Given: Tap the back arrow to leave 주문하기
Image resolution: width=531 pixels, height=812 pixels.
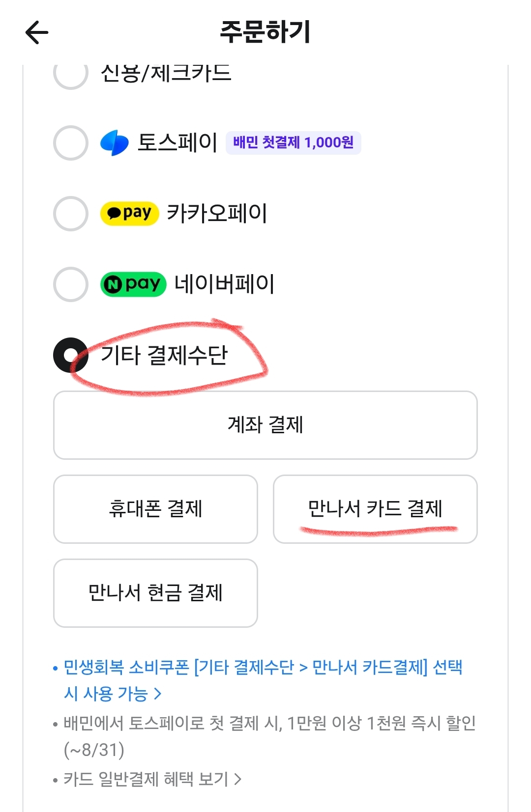Looking at the screenshot, I should [35, 33].
